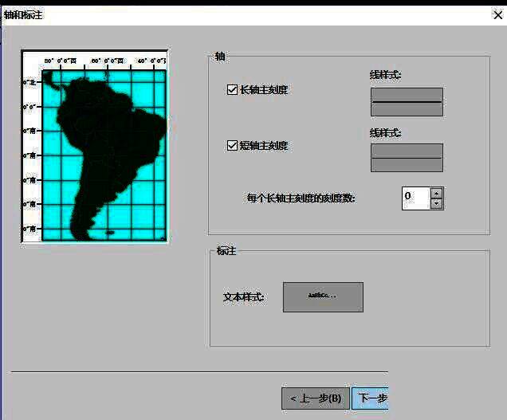Click the 标注 group box heading

coord(226,251)
